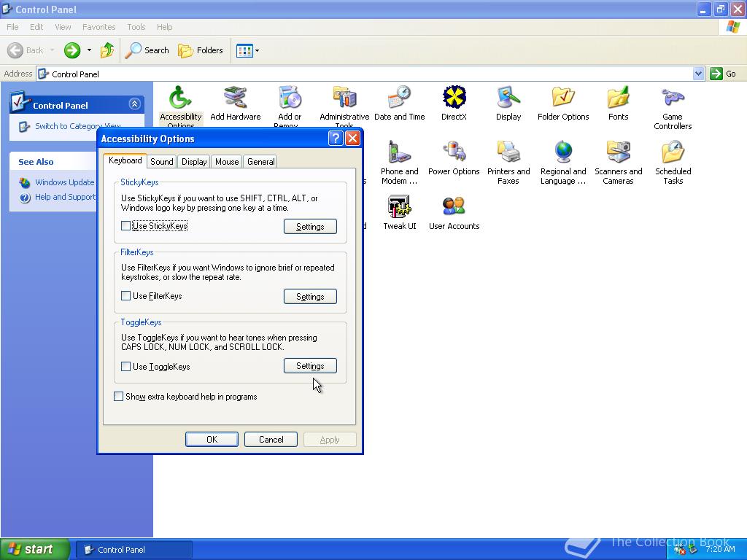The image size is (747, 560).
Task: Click Cancel in Accessibility Options
Action: point(271,440)
